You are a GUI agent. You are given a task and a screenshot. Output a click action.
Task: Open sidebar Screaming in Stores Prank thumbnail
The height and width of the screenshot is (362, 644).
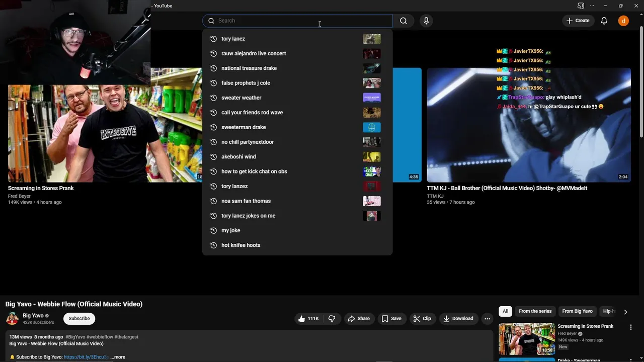527,339
